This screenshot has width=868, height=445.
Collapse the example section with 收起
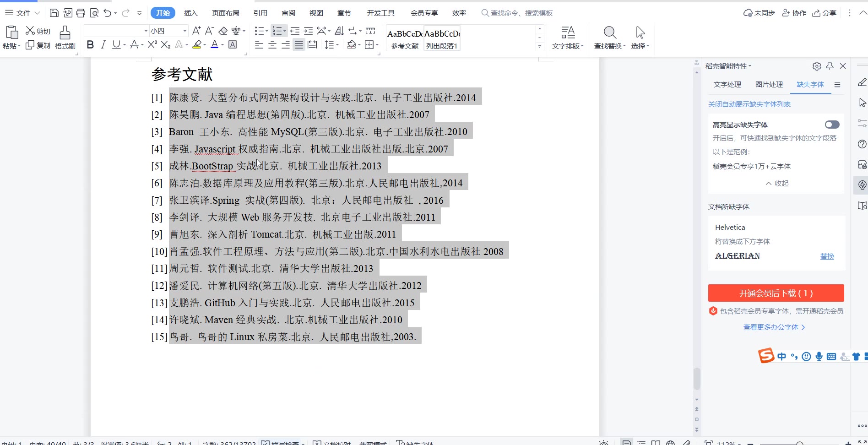click(777, 183)
